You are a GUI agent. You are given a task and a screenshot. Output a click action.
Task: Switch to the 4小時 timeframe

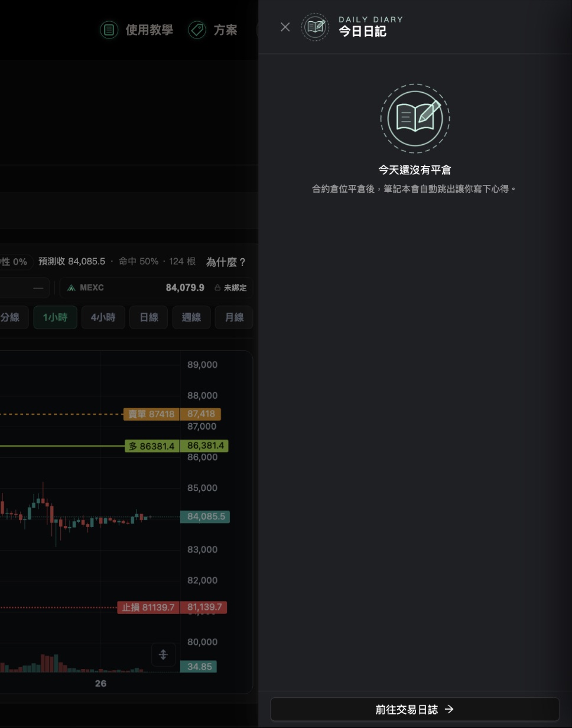coord(103,317)
